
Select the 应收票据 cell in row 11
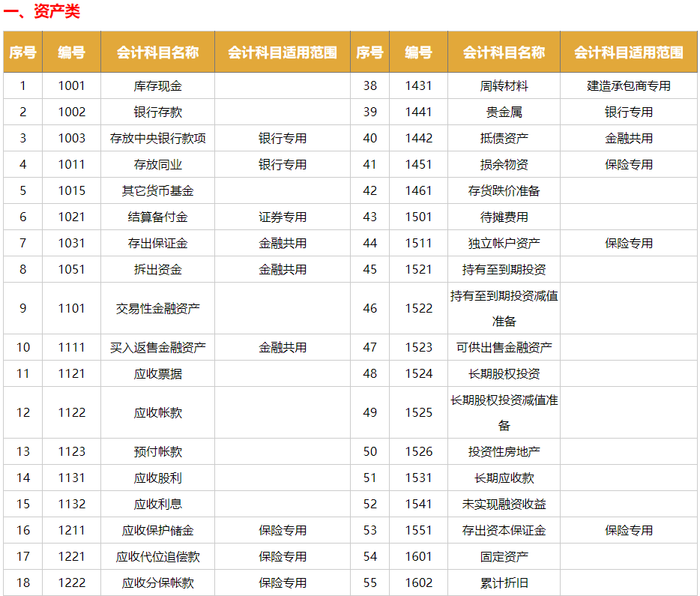(x=159, y=374)
